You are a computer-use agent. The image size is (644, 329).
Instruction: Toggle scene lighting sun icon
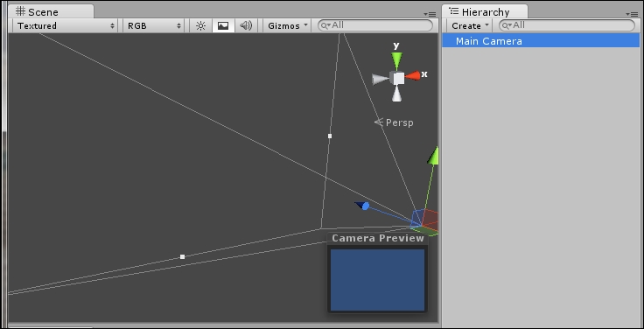[x=200, y=25]
